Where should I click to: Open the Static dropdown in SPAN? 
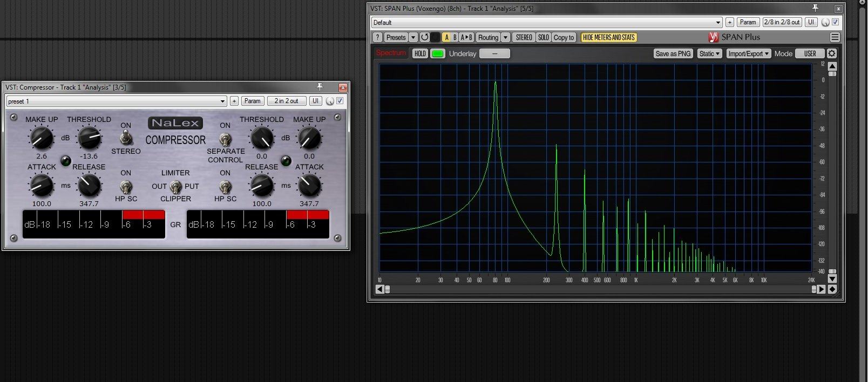click(709, 53)
